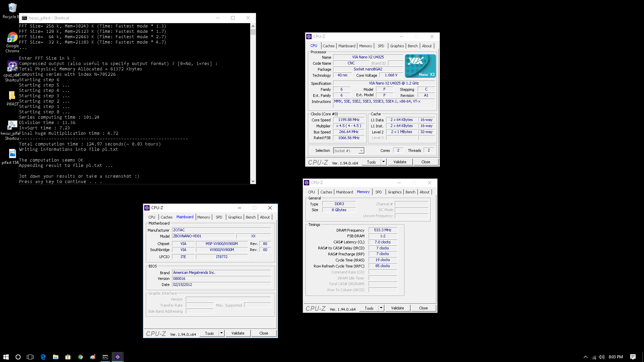Open network status in system tray
644x362 pixels.
coord(594,357)
